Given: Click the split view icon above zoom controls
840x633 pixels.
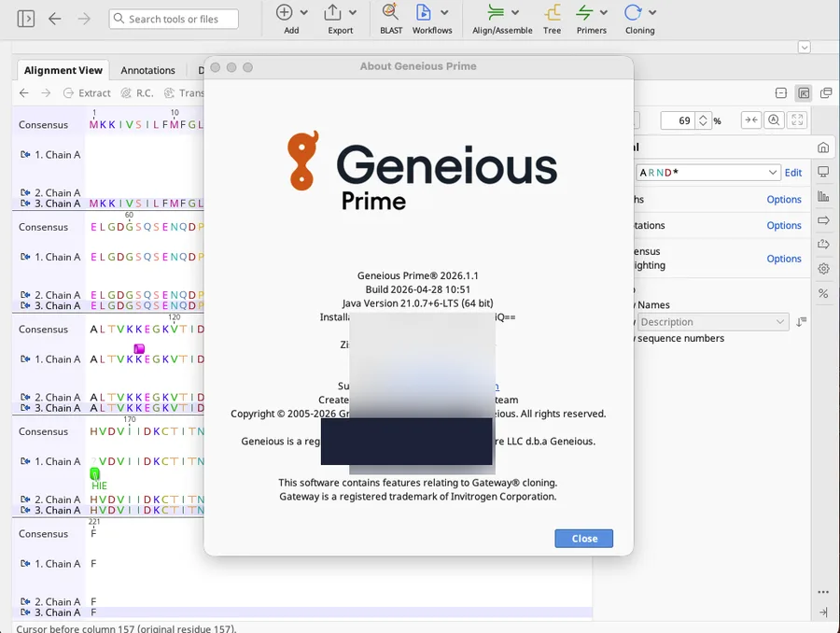Looking at the screenshot, I should coord(781,93).
